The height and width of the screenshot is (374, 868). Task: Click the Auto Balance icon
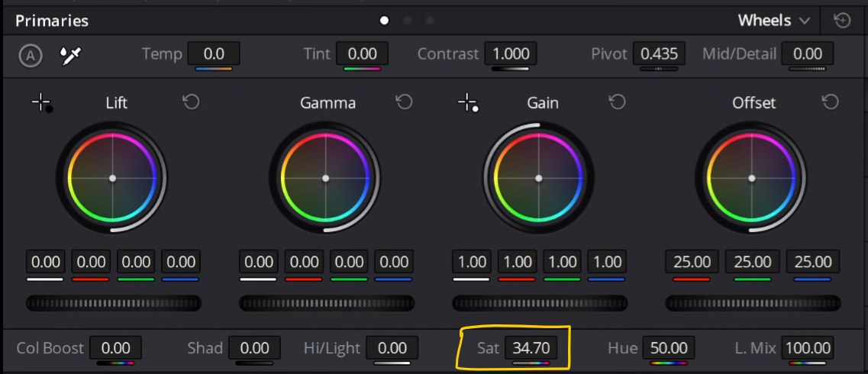[x=31, y=55]
